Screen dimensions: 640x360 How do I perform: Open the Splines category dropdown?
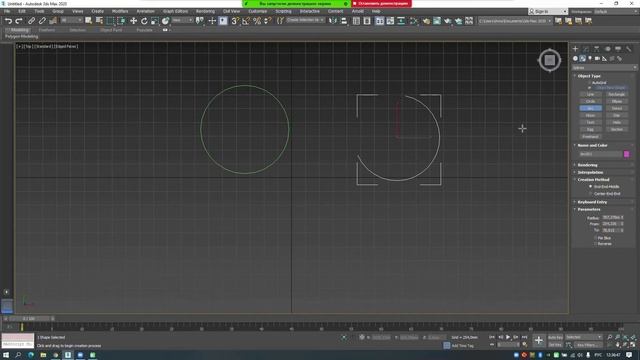click(604, 68)
